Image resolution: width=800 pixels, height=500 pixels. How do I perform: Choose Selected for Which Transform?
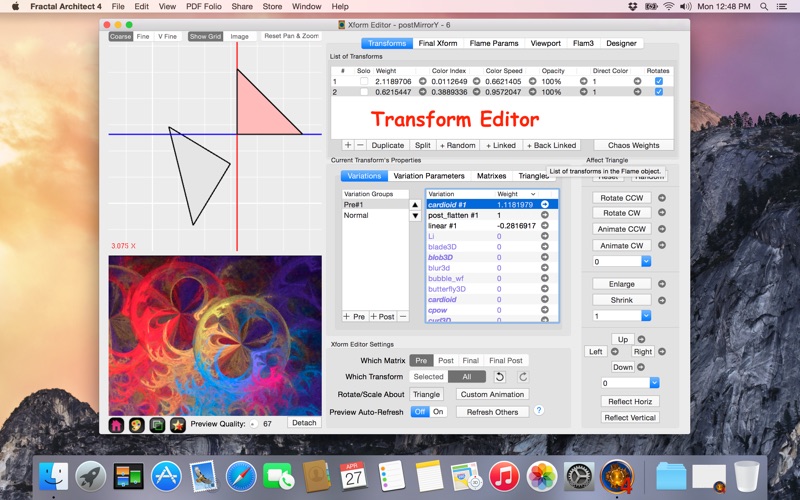(429, 377)
